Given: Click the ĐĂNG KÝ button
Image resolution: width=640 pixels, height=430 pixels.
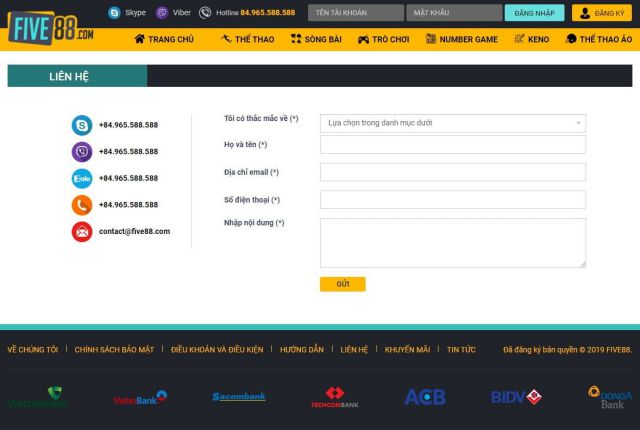Looking at the screenshot, I should (x=602, y=13).
